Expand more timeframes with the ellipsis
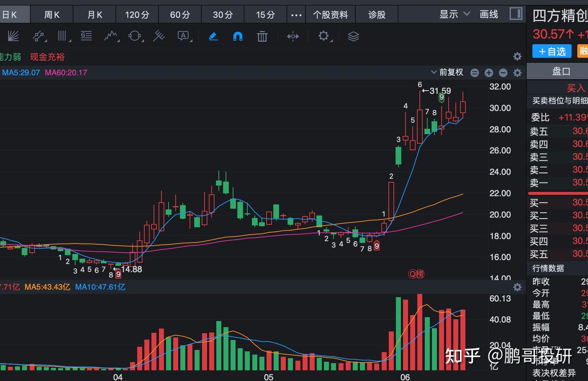588x381 pixels. (x=296, y=15)
